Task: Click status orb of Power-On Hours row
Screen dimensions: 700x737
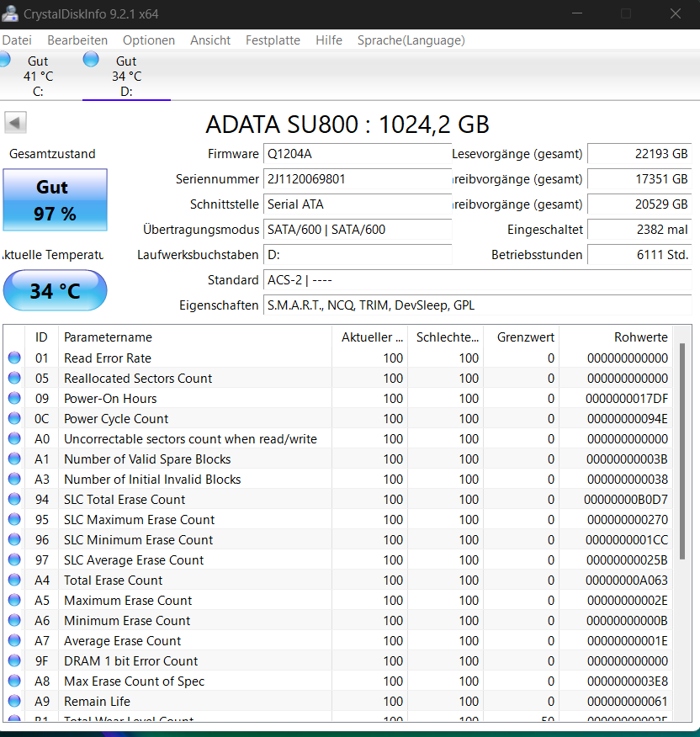Action: click(x=14, y=398)
